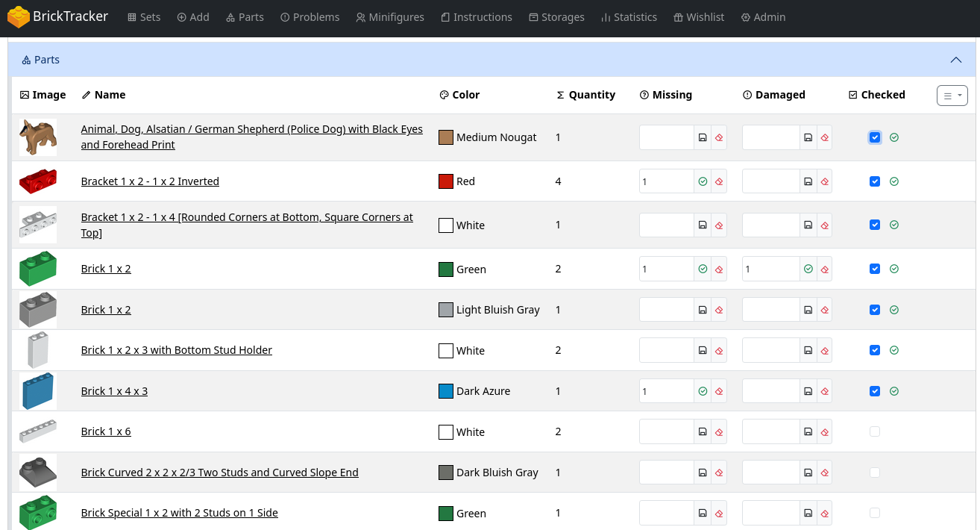The image size is (980, 530).
Task: Save damaged count for Light Bluish Gray Brick
Action: [x=808, y=310]
